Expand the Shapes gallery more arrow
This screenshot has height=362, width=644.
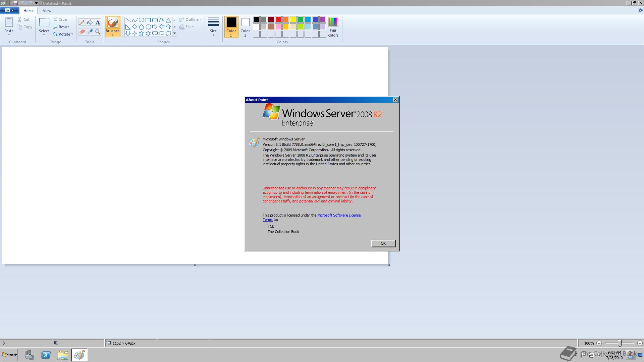pyautogui.click(x=174, y=34)
